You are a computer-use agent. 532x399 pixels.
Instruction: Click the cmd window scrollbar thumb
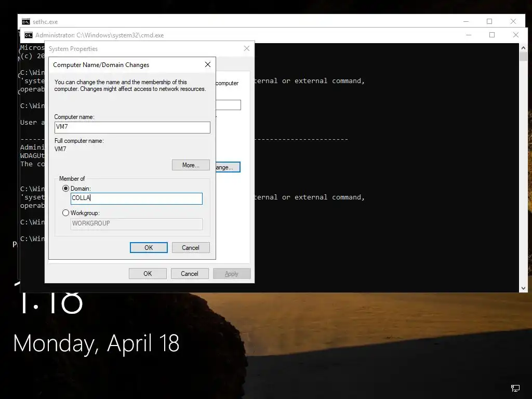pyautogui.click(x=523, y=56)
